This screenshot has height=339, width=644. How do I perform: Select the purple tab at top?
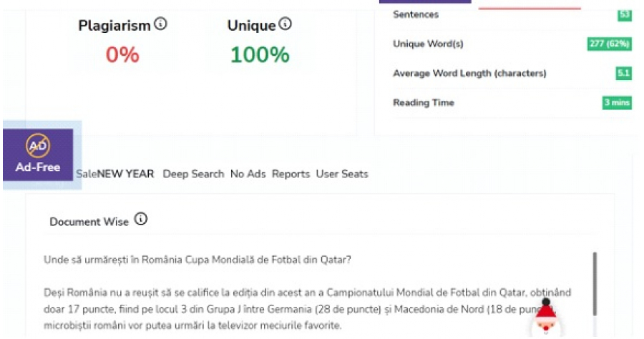click(425, 1)
